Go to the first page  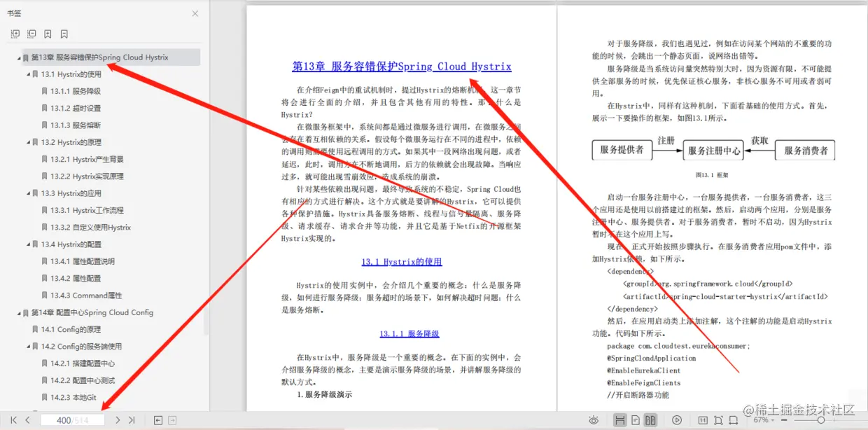click(x=13, y=420)
